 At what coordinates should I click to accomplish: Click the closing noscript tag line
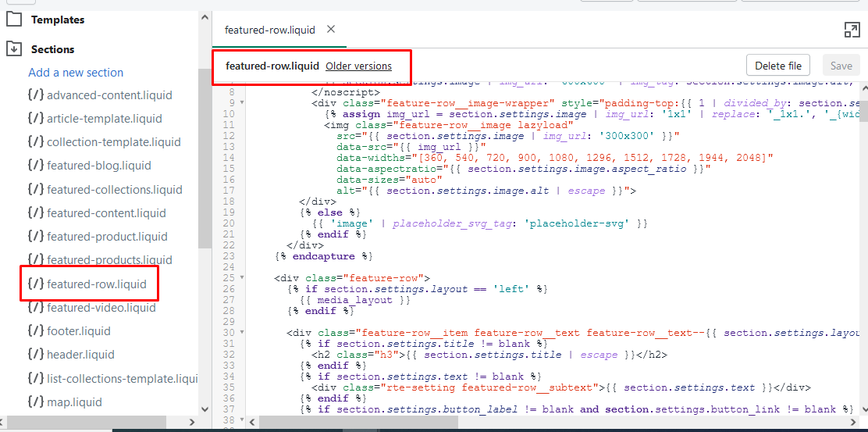pos(346,92)
